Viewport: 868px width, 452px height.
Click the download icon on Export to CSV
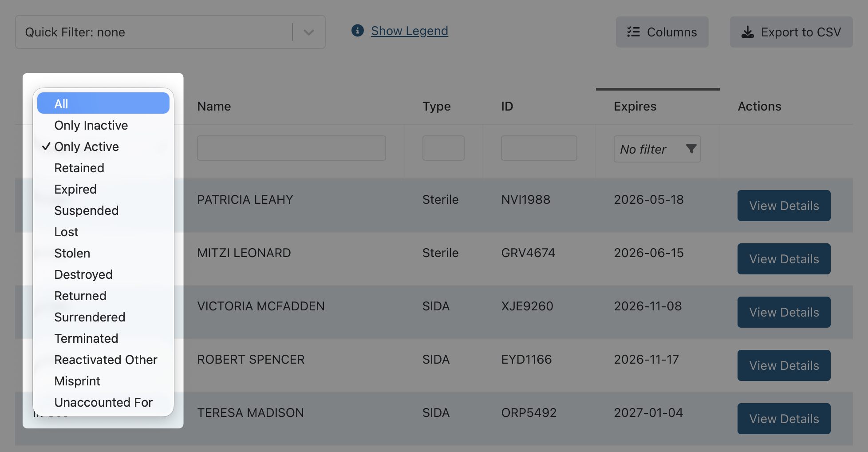coord(748,32)
